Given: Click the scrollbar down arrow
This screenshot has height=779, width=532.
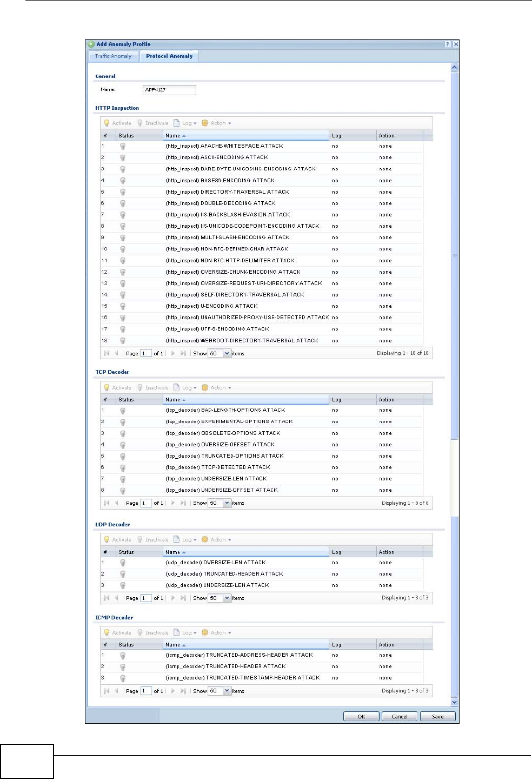Looking at the screenshot, I should (x=454, y=702).
